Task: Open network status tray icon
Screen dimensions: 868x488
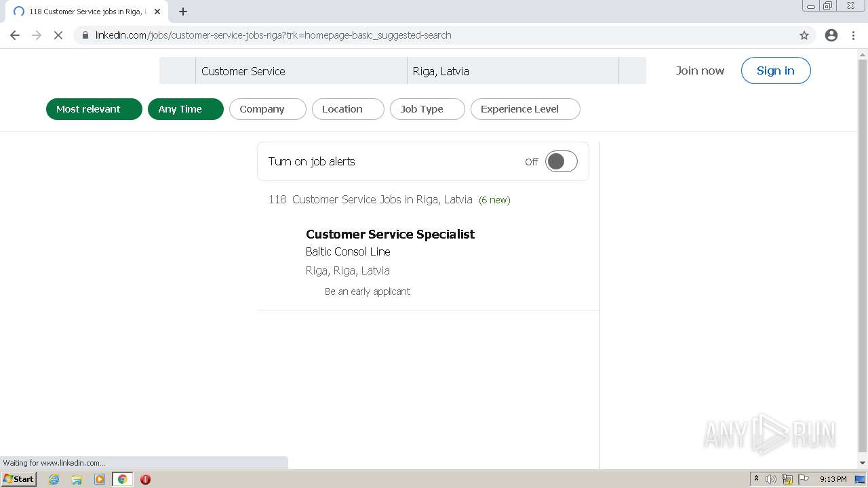Action: point(787,479)
